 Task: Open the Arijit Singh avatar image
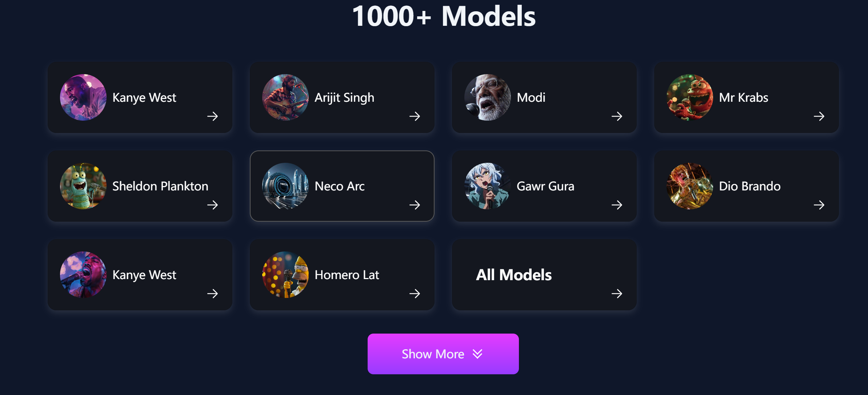285,97
